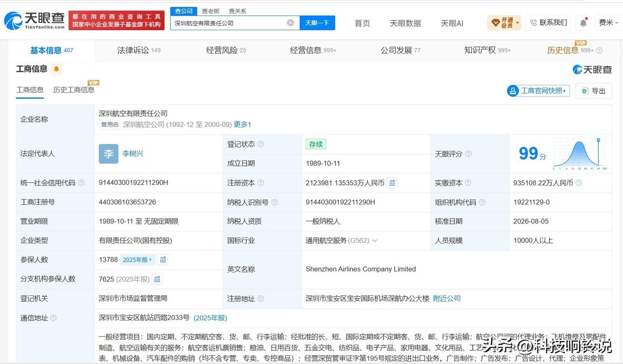Click the 天眼评分 distribution chart
The width and height of the screenshot is (623, 364).
click(x=579, y=154)
